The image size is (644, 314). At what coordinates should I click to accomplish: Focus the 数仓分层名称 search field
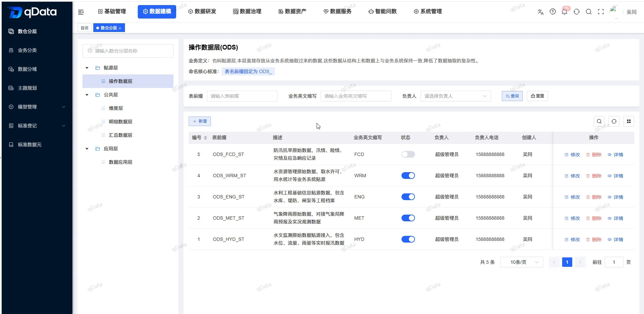pyautogui.click(x=128, y=51)
